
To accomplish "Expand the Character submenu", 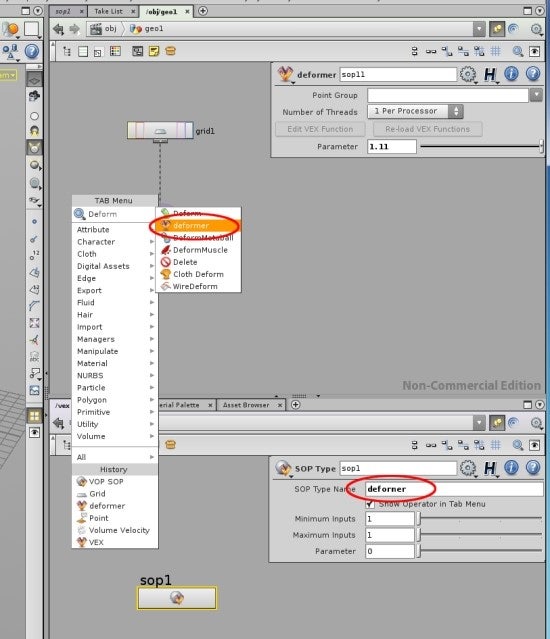I will [x=115, y=242].
